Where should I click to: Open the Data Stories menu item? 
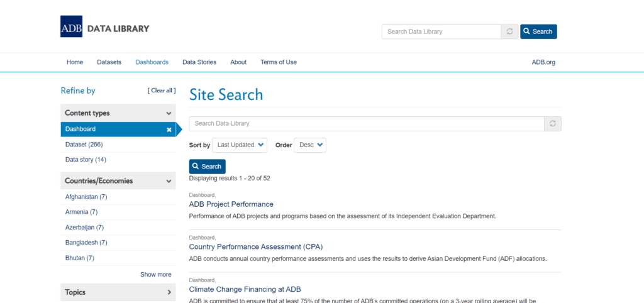199,62
